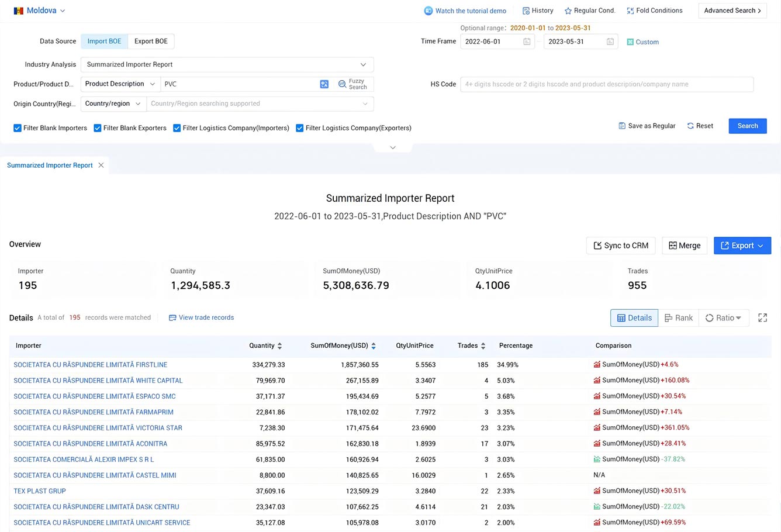
Task: Open ALEXIR IMPEX S R L link
Action: click(x=84, y=460)
